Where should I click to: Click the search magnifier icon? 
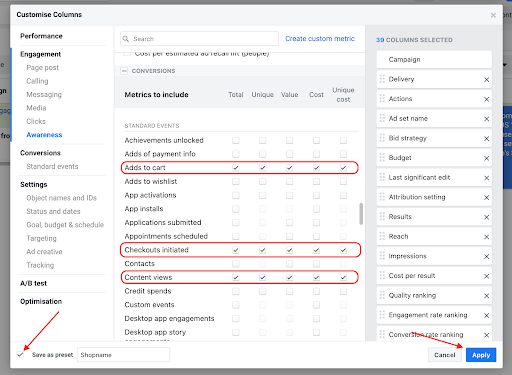point(126,39)
